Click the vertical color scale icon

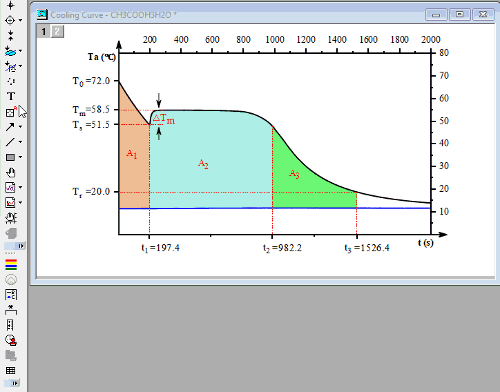[x=10, y=325]
